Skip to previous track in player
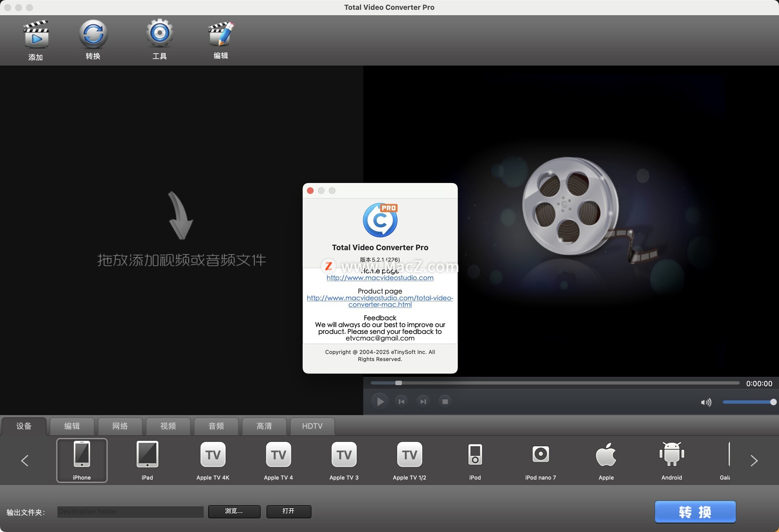The image size is (779, 532). tap(402, 402)
